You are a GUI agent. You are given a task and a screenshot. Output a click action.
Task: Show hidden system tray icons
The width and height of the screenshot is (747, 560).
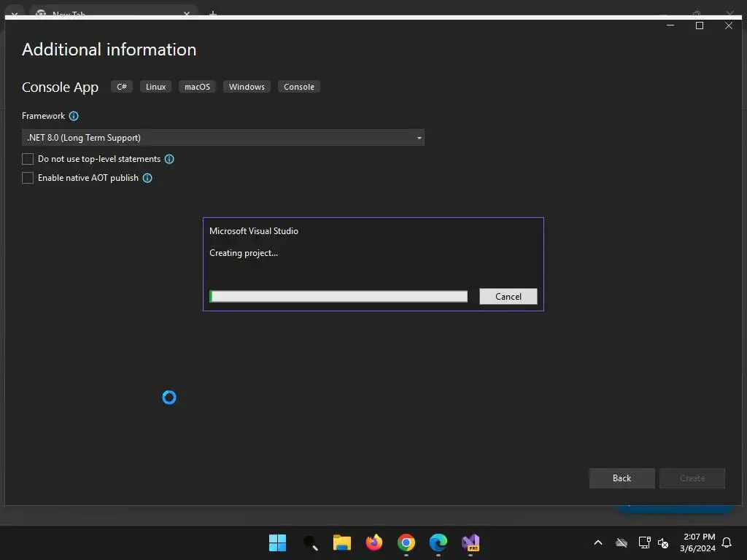(598, 542)
